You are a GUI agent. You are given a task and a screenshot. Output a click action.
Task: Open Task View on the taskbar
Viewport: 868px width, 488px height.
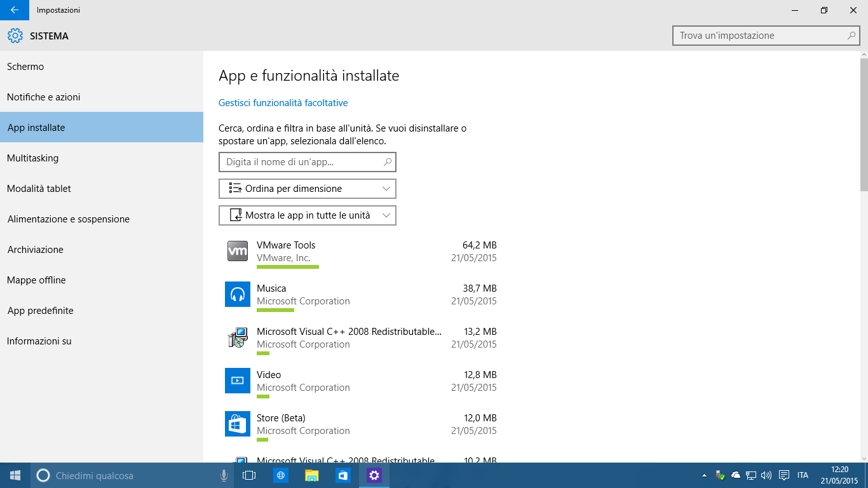249,475
